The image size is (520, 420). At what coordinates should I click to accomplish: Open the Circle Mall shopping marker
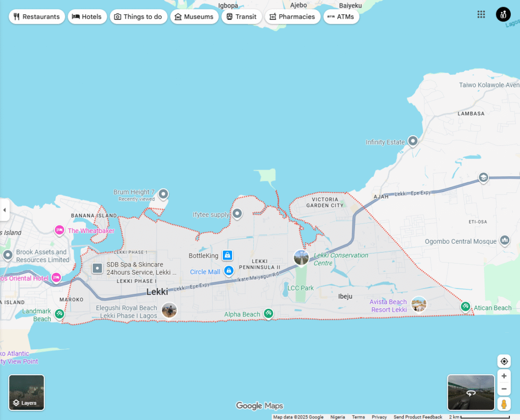pos(229,271)
